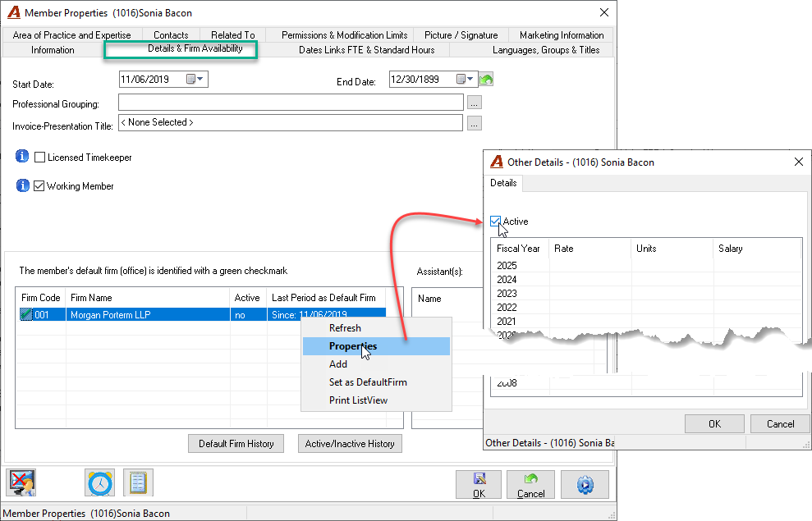The height and width of the screenshot is (521, 812).
Task: Open the Start Date calendar dropdown
Action: pos(195,79)
